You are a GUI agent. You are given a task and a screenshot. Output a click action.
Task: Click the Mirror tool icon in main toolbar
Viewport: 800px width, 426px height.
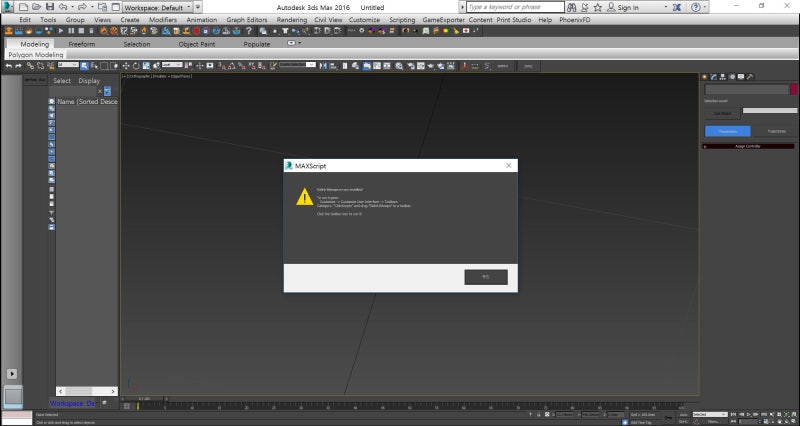323,66
